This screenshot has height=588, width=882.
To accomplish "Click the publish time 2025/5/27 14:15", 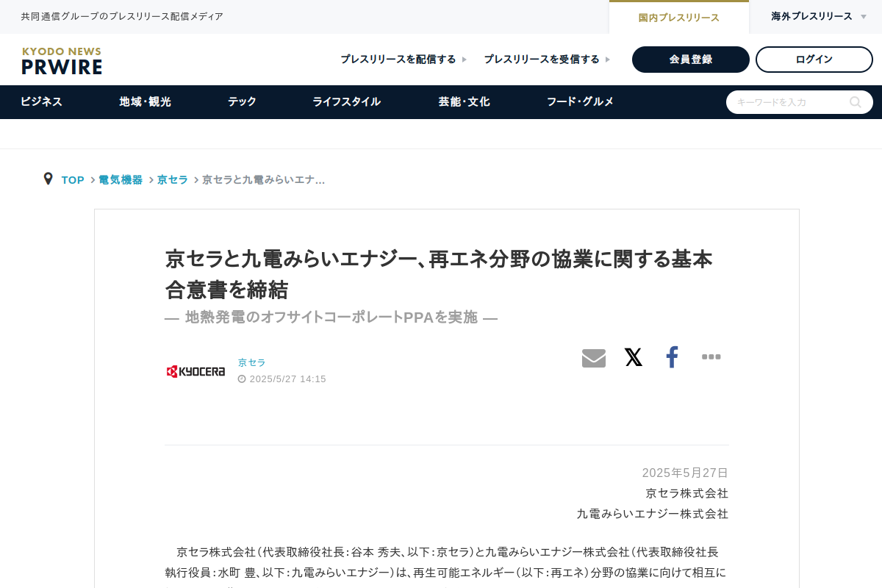I will (287, 379).
